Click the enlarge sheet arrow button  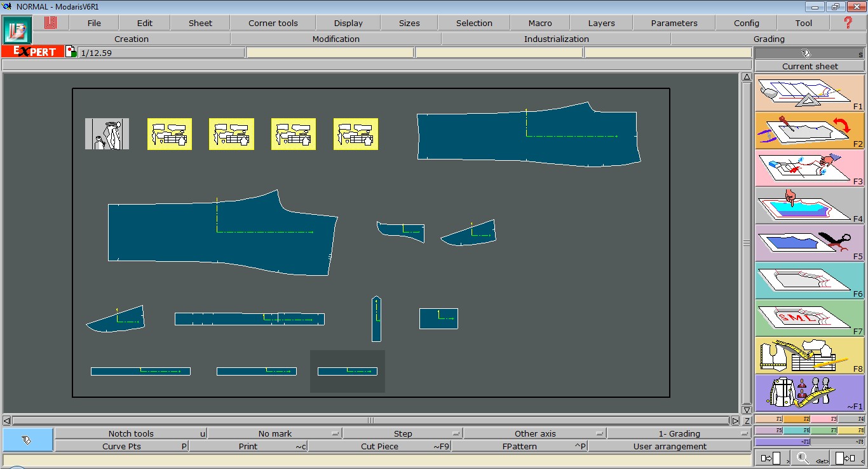coord(772,458)
